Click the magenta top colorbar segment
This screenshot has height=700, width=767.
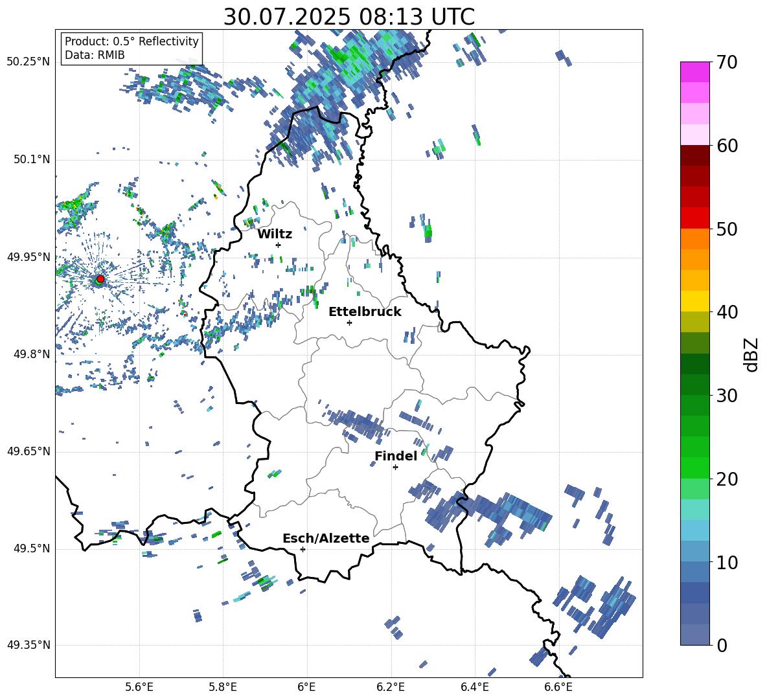[695, 72]
